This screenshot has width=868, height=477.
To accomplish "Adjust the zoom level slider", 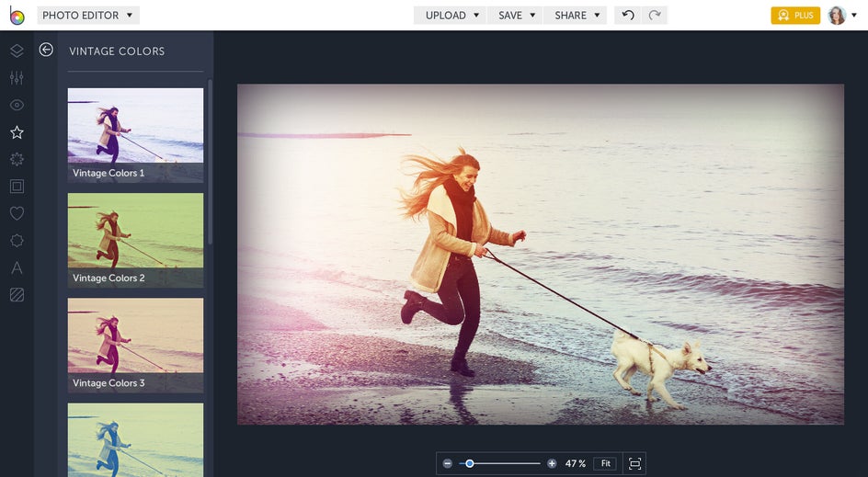I will pyautogui.click(x=499, y=464).
